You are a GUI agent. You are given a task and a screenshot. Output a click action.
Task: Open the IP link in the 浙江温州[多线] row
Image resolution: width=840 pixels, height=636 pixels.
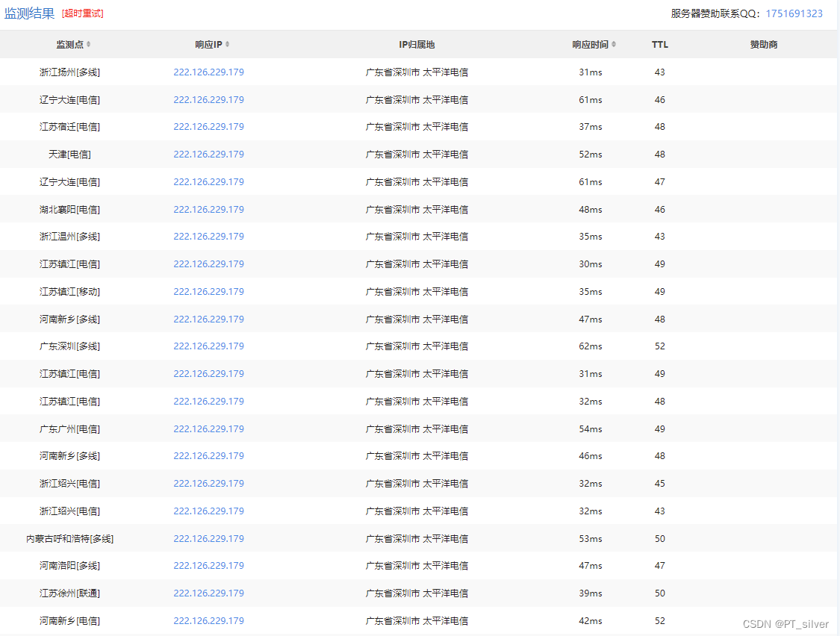click(x=208, y=237)
